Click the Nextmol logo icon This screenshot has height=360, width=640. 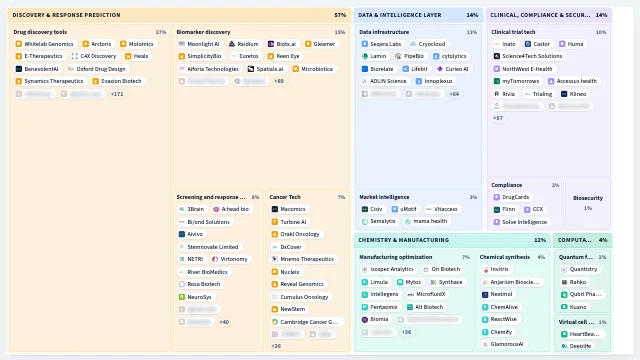pos(485,294)
